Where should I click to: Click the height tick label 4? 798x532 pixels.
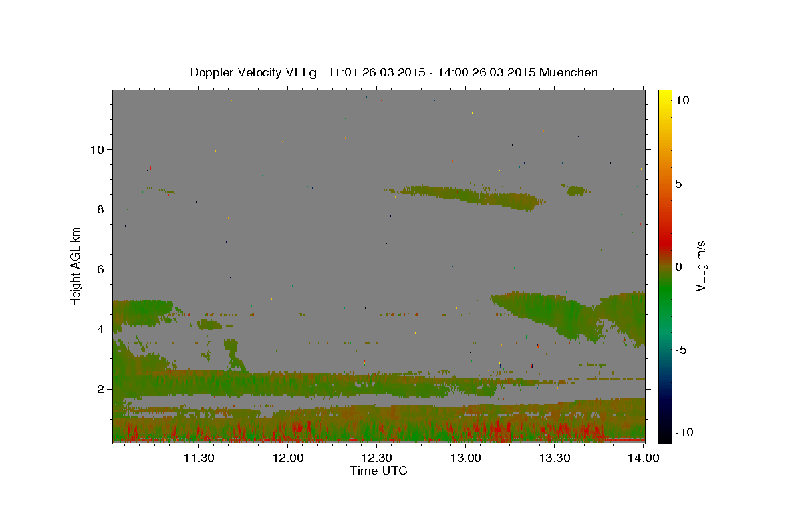click(102, 329)
